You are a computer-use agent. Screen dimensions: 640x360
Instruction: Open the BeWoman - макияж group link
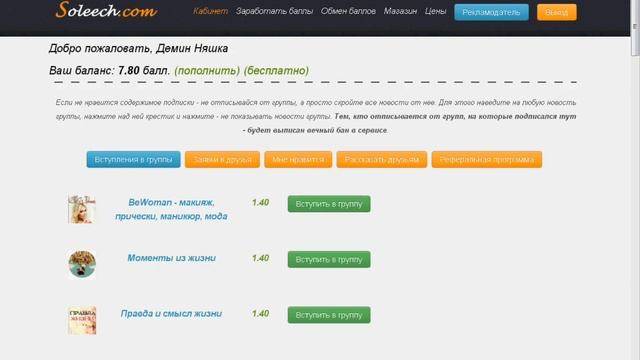pos(171,209)
